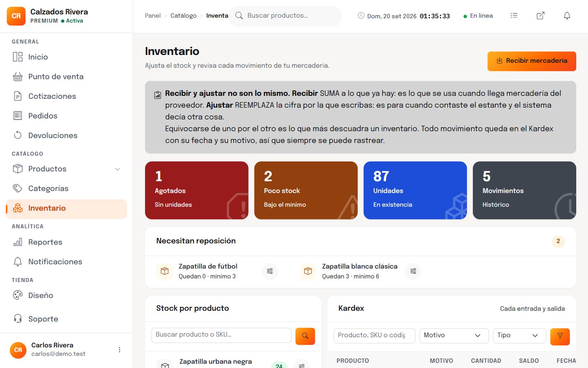The height and width of the screenshot is (368, 588).
Task: Open user menu dots next to Carlos Rivera
Action: point(120,350)
